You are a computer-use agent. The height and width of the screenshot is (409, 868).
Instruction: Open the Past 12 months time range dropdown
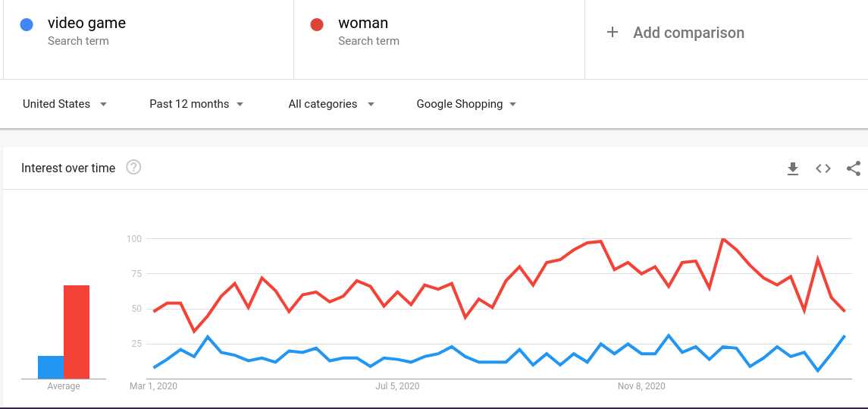pyautogui.click(x=196, y=104)
